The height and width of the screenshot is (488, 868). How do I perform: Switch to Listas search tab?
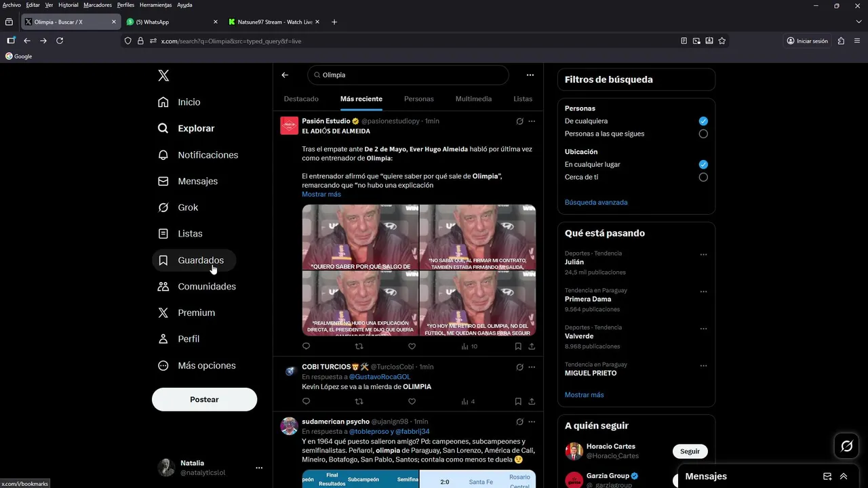(x=523, y=99)
